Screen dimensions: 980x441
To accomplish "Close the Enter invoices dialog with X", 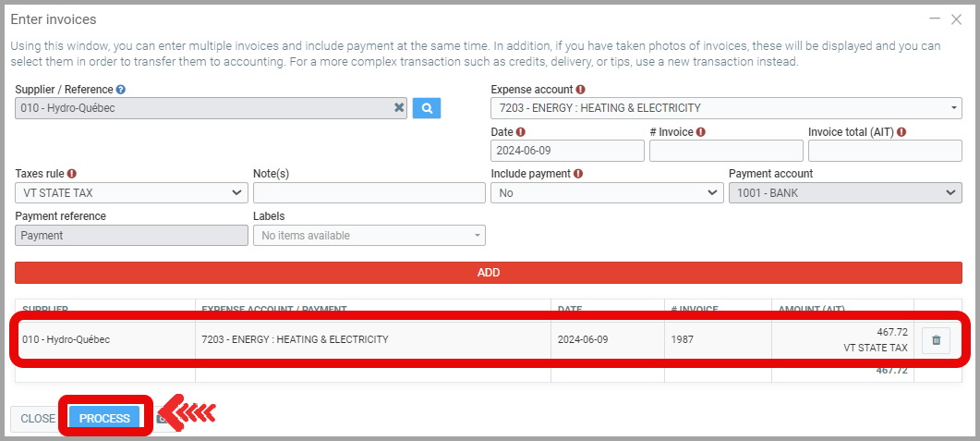I will click(x=958, y=18).
